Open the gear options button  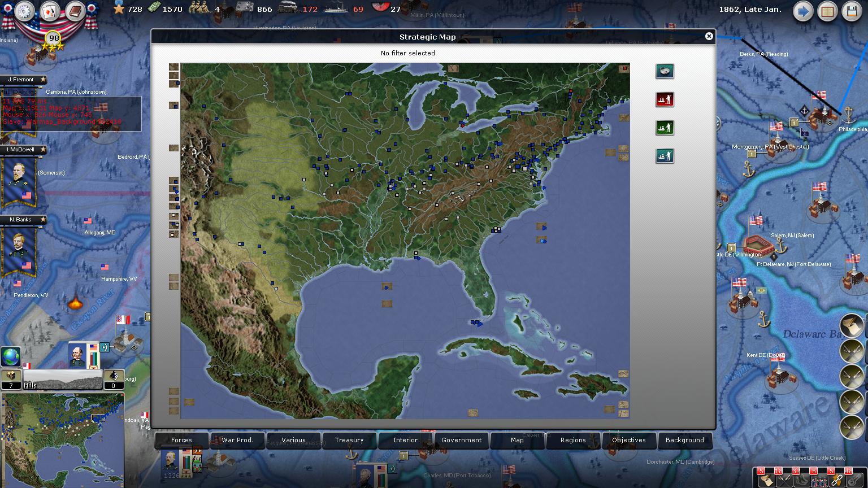click(x=25, y=11)
